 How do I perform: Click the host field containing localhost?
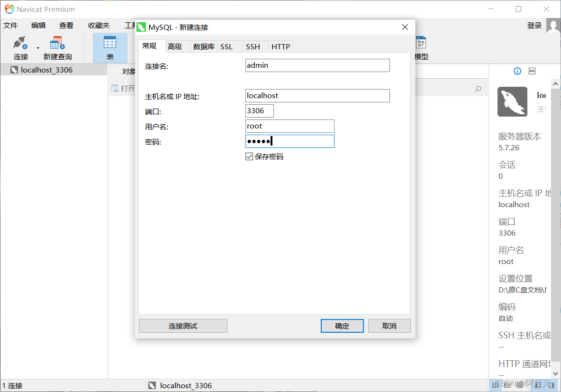point(317,96)
